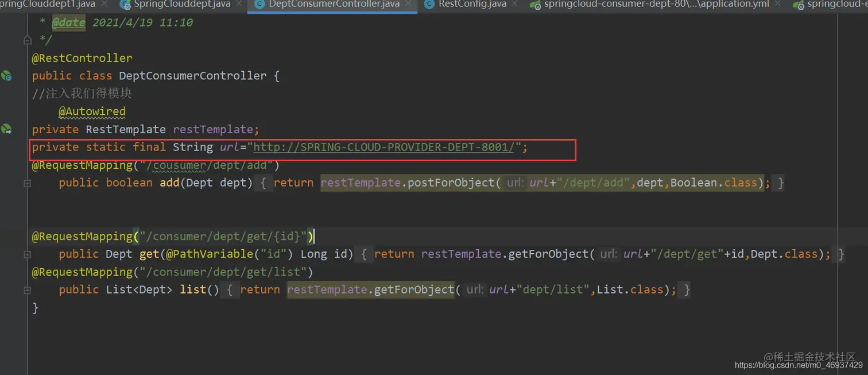The height and width of the screenshot is (375, 868).
Task: Expand folded opening brace after add(Dept dept)
Action: point(263,183)
